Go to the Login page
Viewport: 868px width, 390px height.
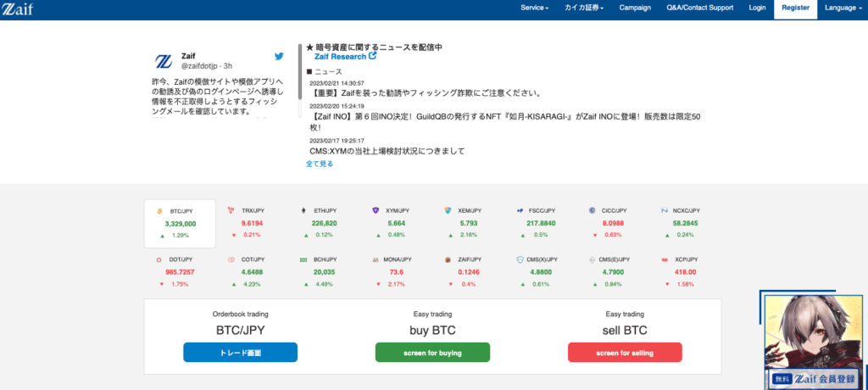point(757,8)
